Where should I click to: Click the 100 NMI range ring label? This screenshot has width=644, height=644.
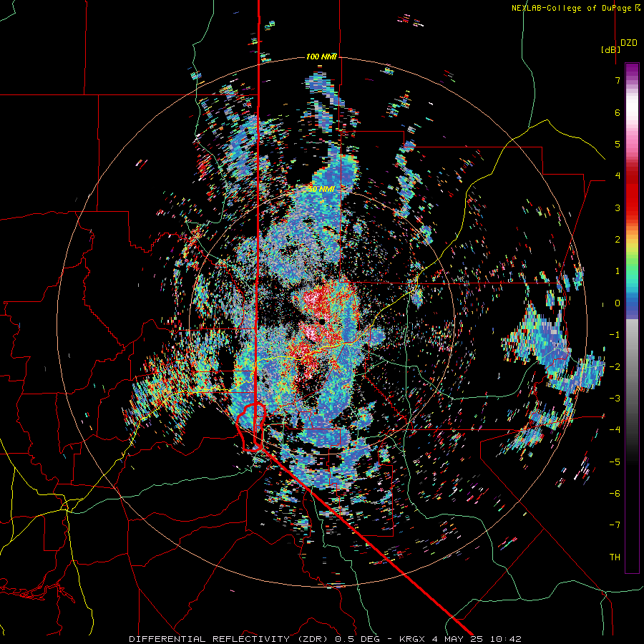[x=321, y=57]
